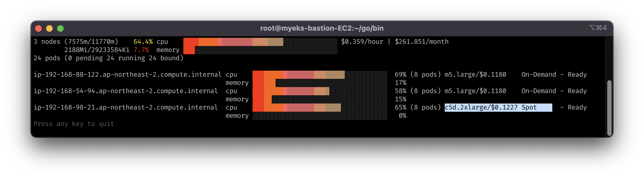
Task: Click '2188Mi/29233584Ki' memory text
Action: pos(97,50)
